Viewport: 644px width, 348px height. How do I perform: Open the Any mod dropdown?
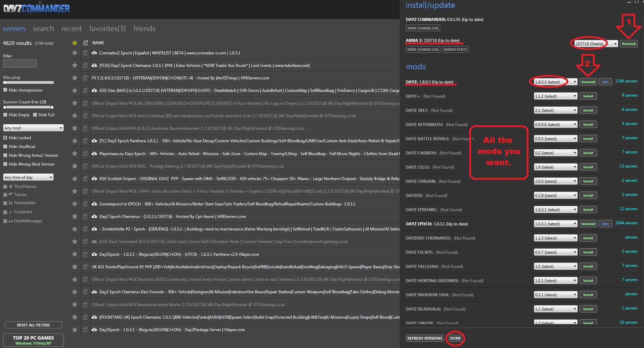(x=33, y=128)
